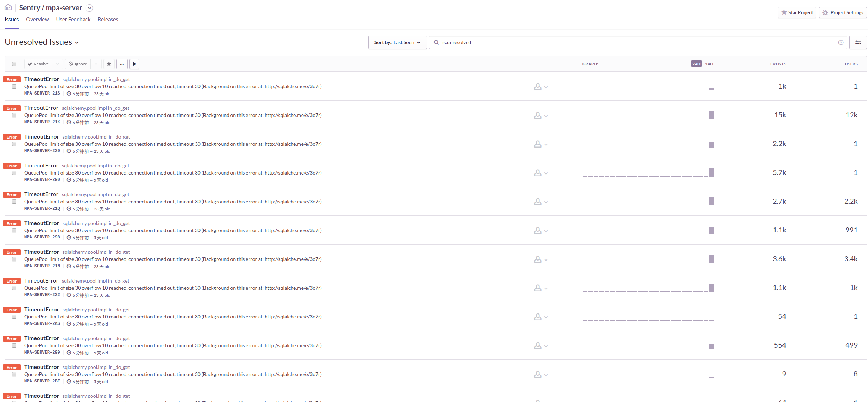Open the Sort by Last Seen dropdown

pyautogui.click(x=397, y=42)
